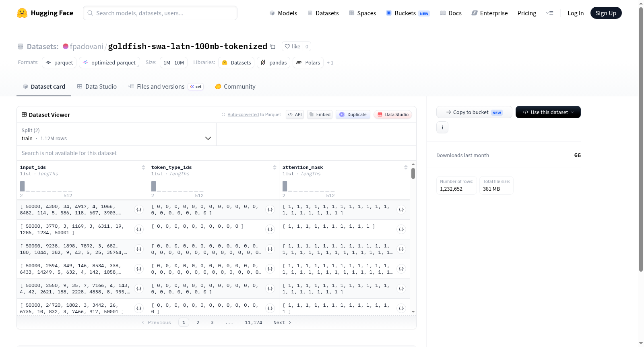This screenshot has height=347, width=644.
Task: Open the API button in viewer
Action: (295, 114)
